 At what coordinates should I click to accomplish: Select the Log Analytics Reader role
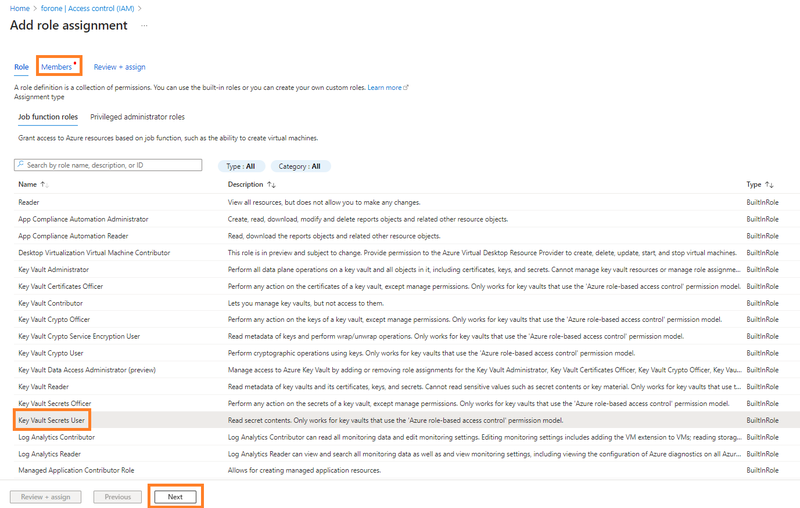pyautogui.click(x=49, y=454)
